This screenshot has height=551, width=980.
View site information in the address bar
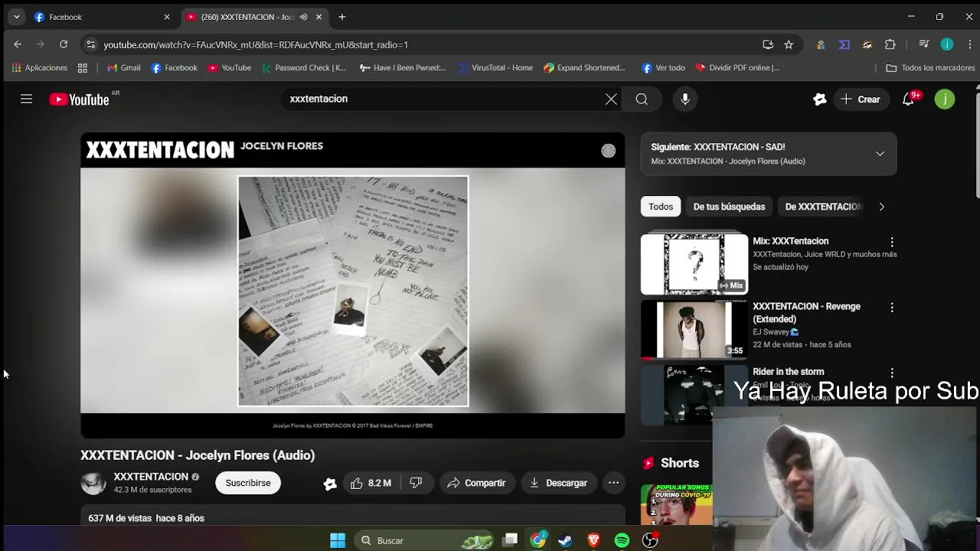90,44
